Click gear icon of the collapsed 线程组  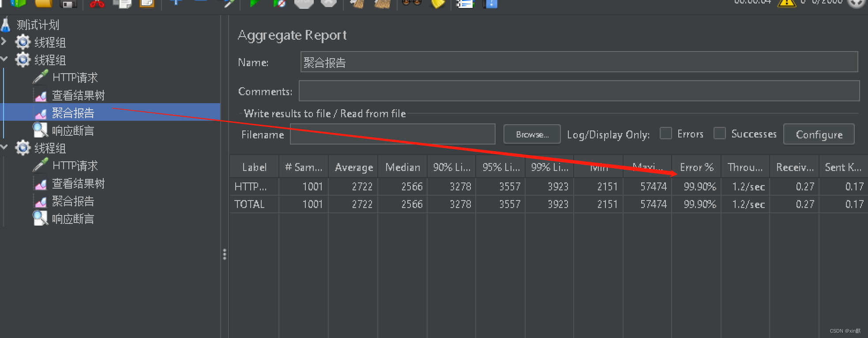[x=23, y=42]
